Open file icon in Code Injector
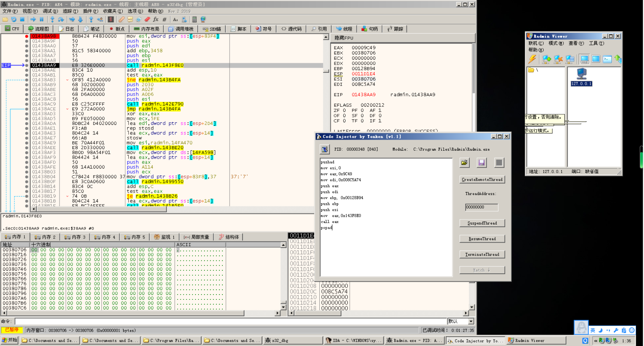The width and height of the screenshot is (644, 346). click(464, 163)
